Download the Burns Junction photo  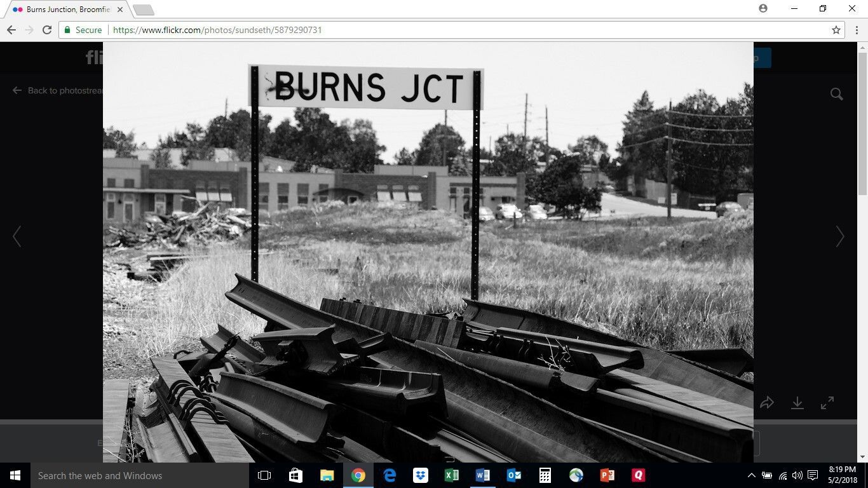pyautogui.click(x=797, y=403)
